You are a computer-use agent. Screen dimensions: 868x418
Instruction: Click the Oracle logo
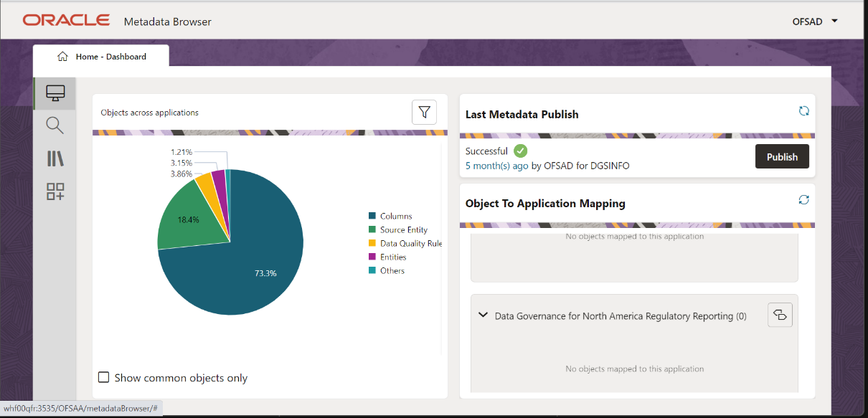[x=66, y=20]
